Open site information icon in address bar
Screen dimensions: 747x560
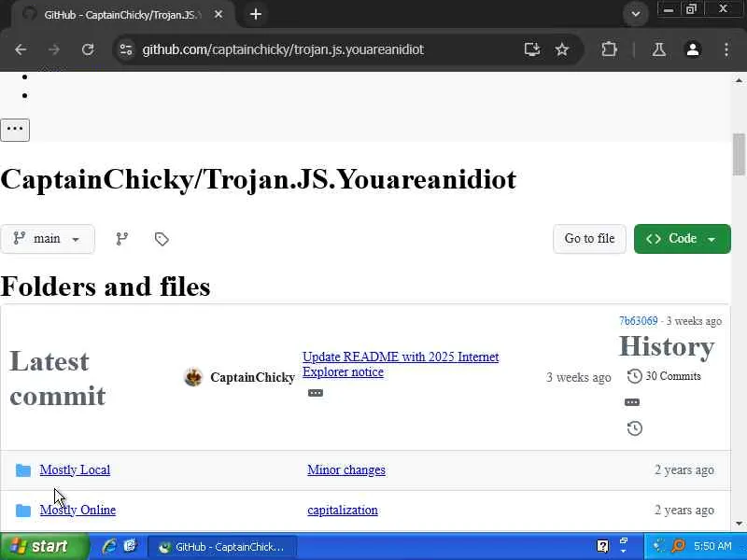(126, 49)
